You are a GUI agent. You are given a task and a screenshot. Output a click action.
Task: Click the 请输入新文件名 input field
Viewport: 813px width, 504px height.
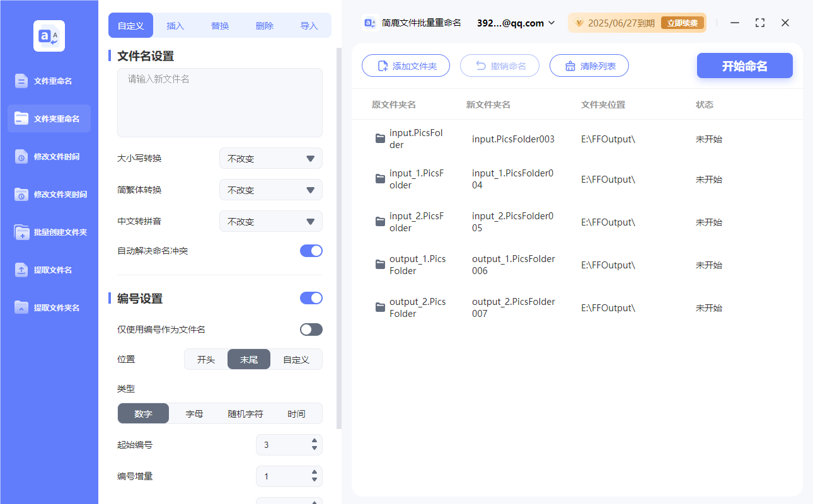point(219,101)
